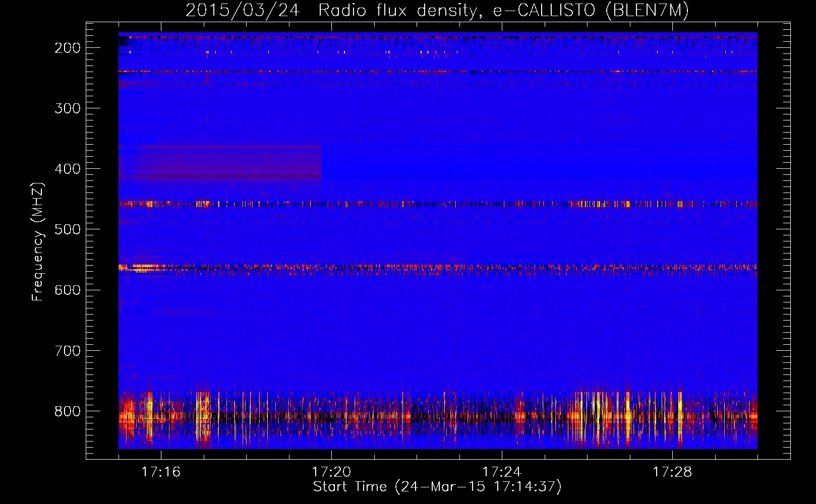Select the 800 frequency tick label

point(68,411)
